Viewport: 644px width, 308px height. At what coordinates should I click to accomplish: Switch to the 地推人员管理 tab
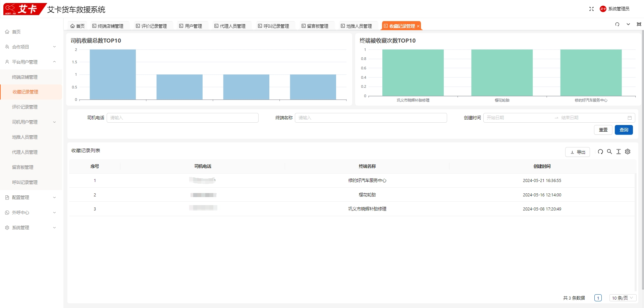(356, 26)
